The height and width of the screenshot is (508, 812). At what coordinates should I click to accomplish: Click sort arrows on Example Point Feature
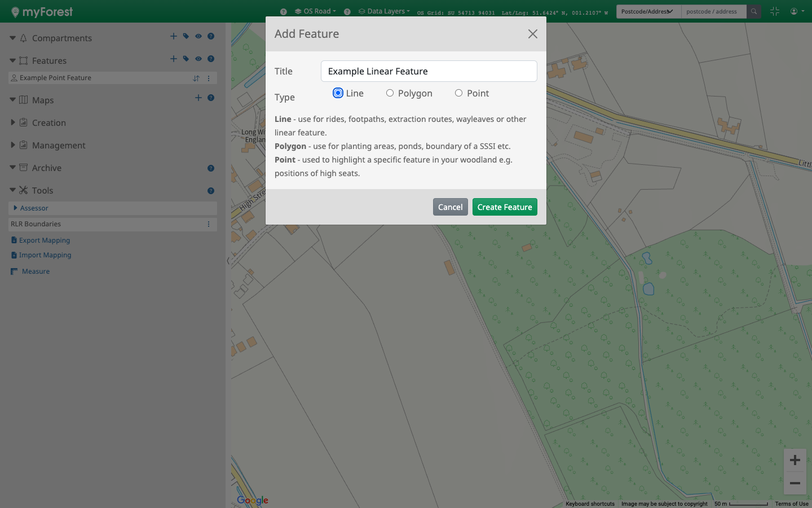[196, 78]
